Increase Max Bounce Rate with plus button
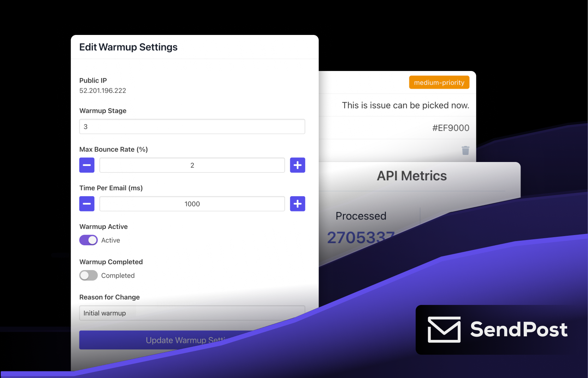The width and height of the screenshot is (588, 378). [298, 165]
